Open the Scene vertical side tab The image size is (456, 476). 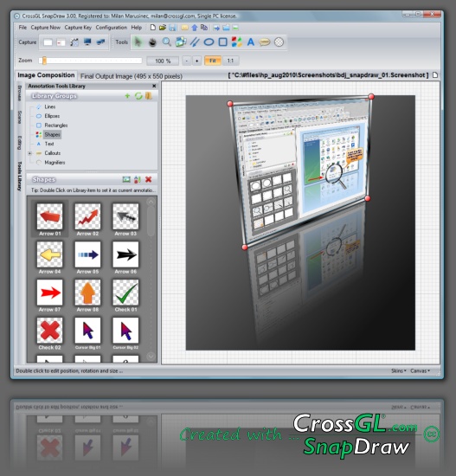coord(19,117)
